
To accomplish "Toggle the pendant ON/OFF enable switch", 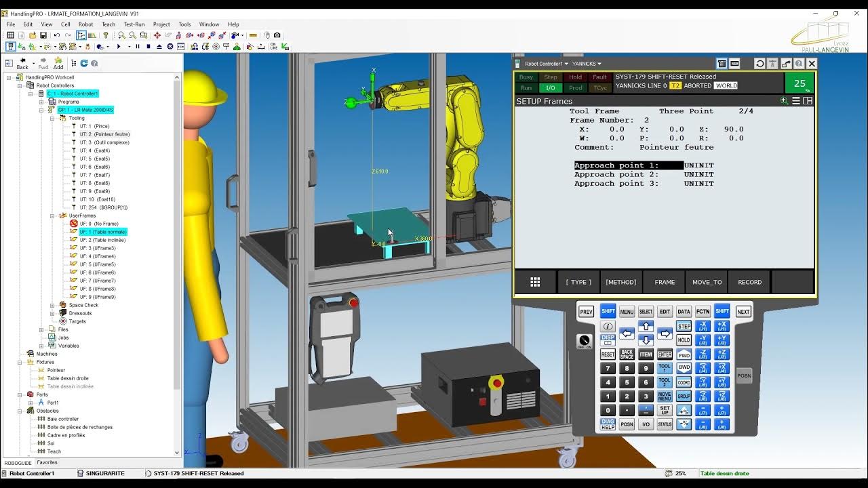I will point(584,341).
